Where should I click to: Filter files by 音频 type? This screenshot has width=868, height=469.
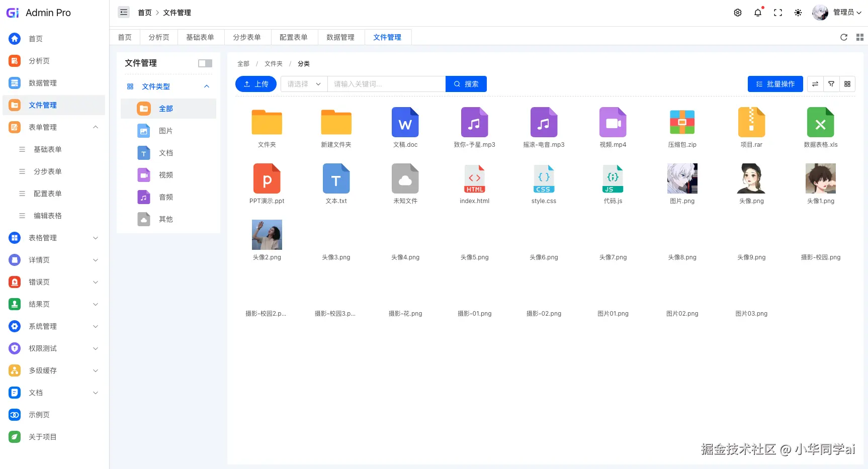coord(168,197)
